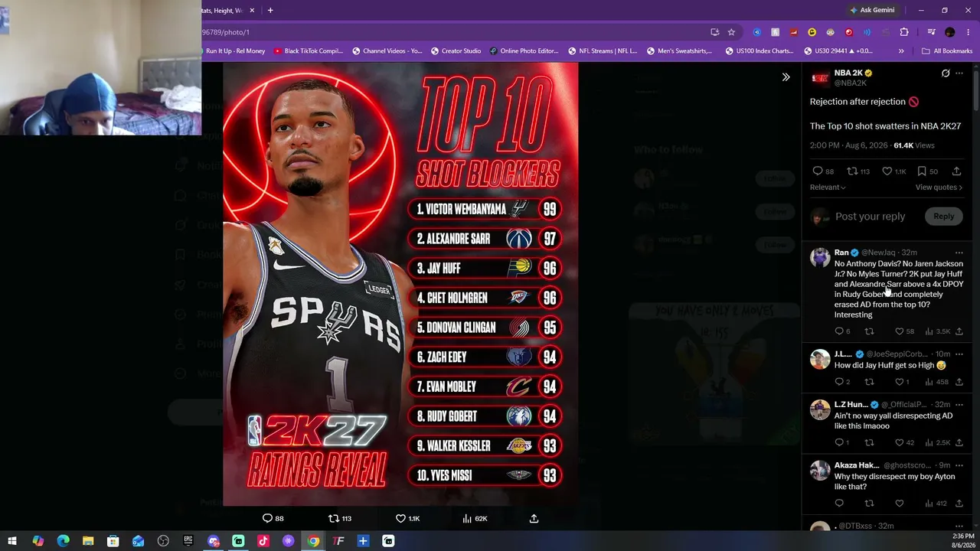
Task: Open the NBA 2K profile avatar
Action: point(820,78)
